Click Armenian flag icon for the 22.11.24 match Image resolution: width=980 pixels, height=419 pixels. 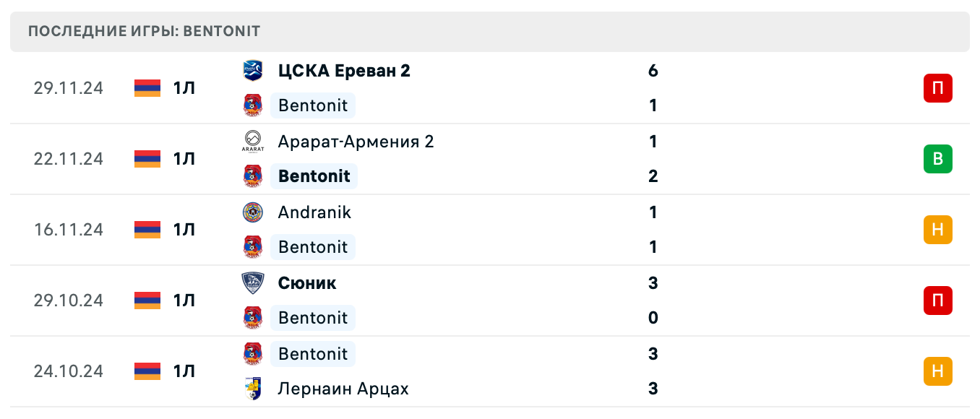point(147,159)
